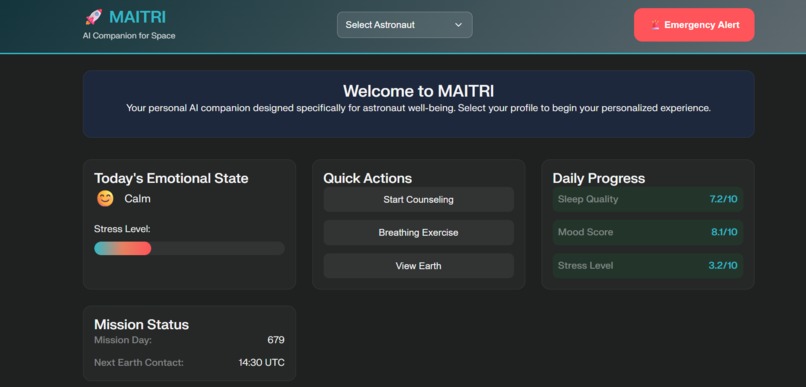The image size is (806, 387).
Task: Select the Stress Level 3.2/10 row
Action: (648, 266)
